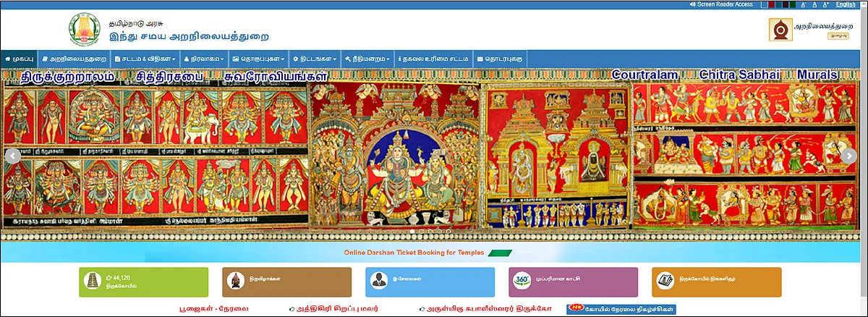
Task: Open the தகவல் உரிமை சட்டம் menu item
Action: point(435,58)
